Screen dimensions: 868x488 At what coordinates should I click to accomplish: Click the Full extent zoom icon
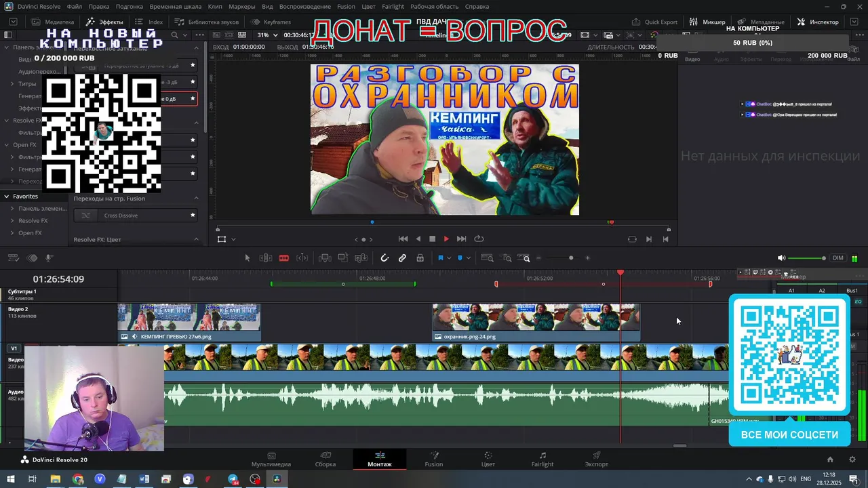[x=487, y=258]
